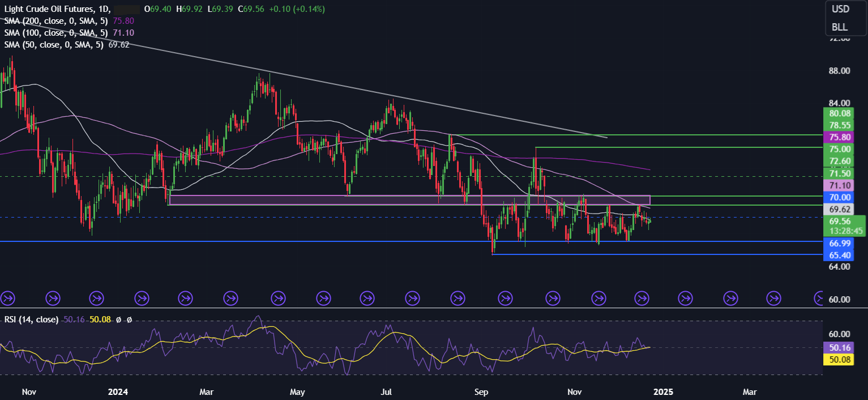Select the contract roll icon in July 2024

click(x=413, y=297)
